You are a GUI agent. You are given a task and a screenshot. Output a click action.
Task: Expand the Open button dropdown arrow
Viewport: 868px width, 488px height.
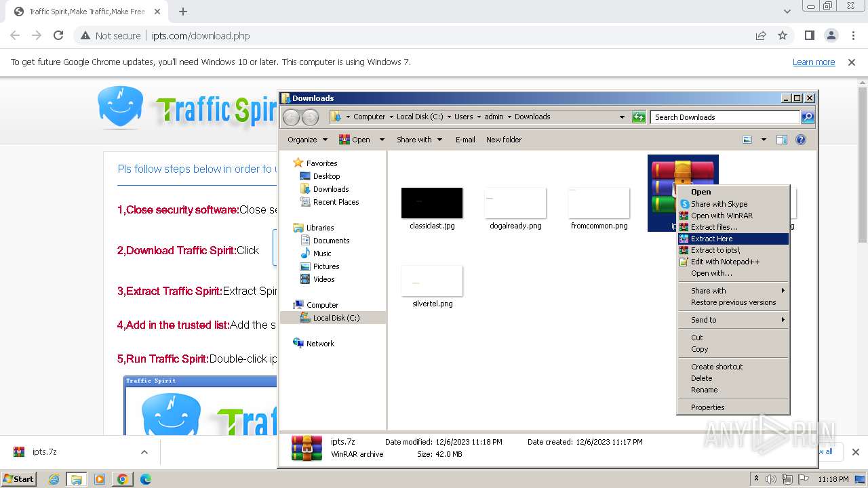pos(382,140)
